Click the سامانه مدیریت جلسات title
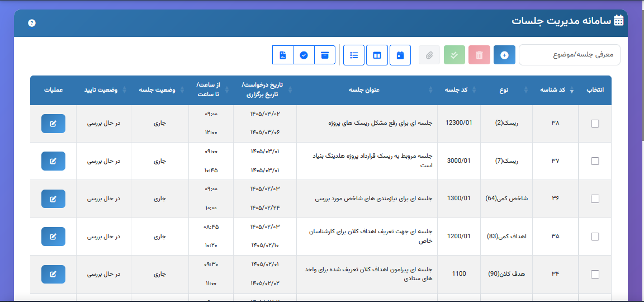This screenshot has width=644, height=302. (x=561, y=21)
